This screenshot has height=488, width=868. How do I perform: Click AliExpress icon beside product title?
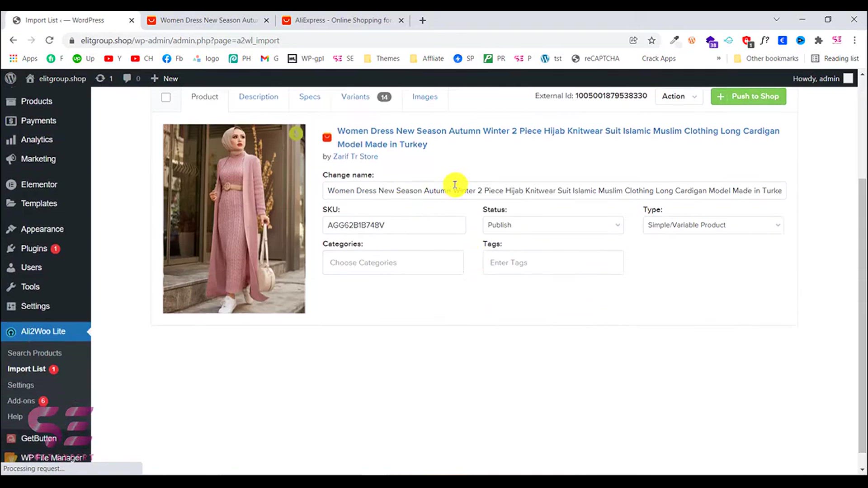click(x=327, y=137)
